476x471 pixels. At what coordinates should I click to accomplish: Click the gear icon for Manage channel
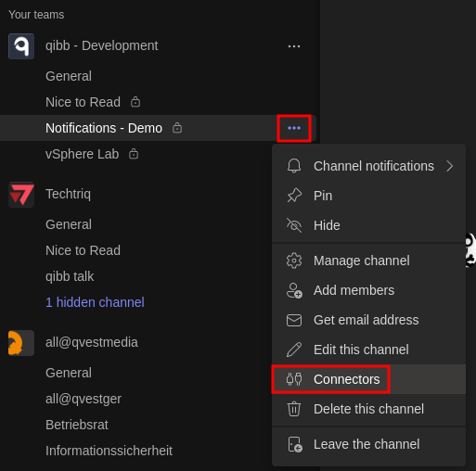tap(294, 261)
